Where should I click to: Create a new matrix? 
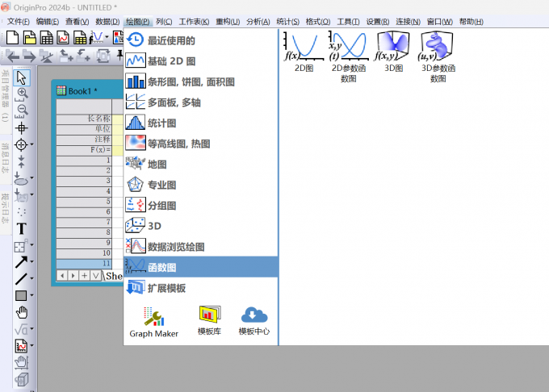[80, 37]
